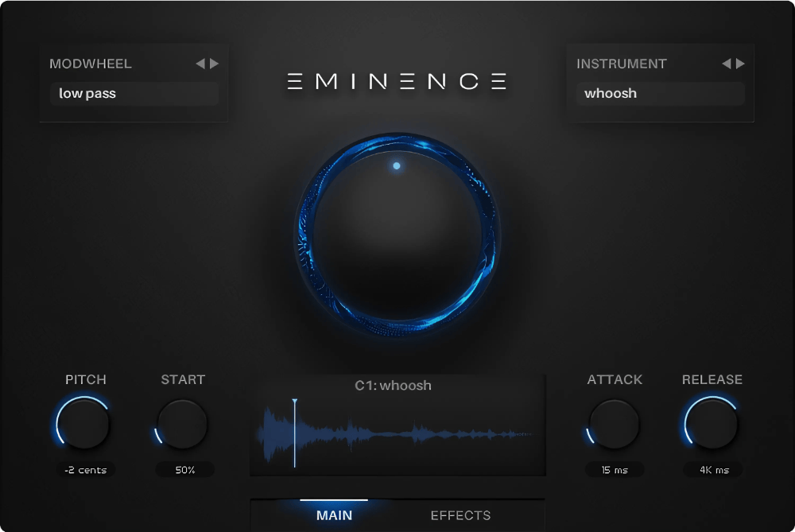Click the PITCH label text

click(86, 379)
